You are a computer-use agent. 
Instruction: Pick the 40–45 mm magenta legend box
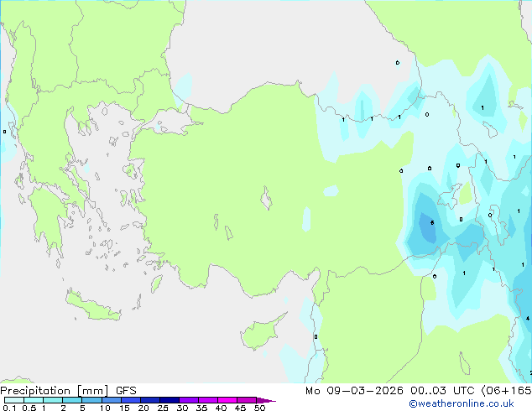coord(227,400)
